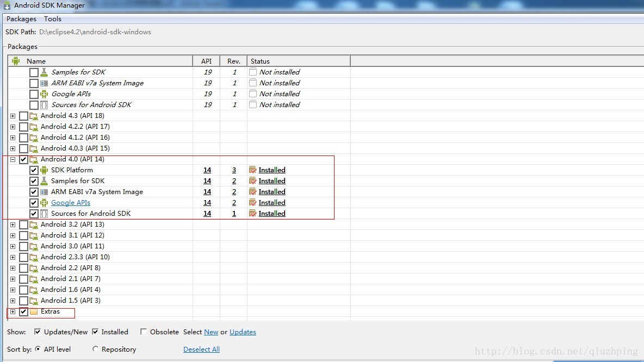Select the API level sort radio button
The height and width of the screenshot is (362, 644).
tap(38, 349)
